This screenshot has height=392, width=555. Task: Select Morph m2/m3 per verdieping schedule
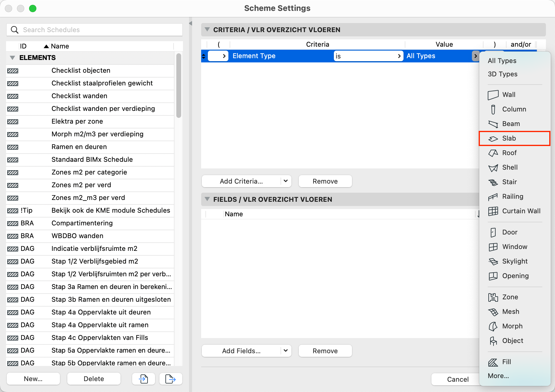(x=90, y=134)
